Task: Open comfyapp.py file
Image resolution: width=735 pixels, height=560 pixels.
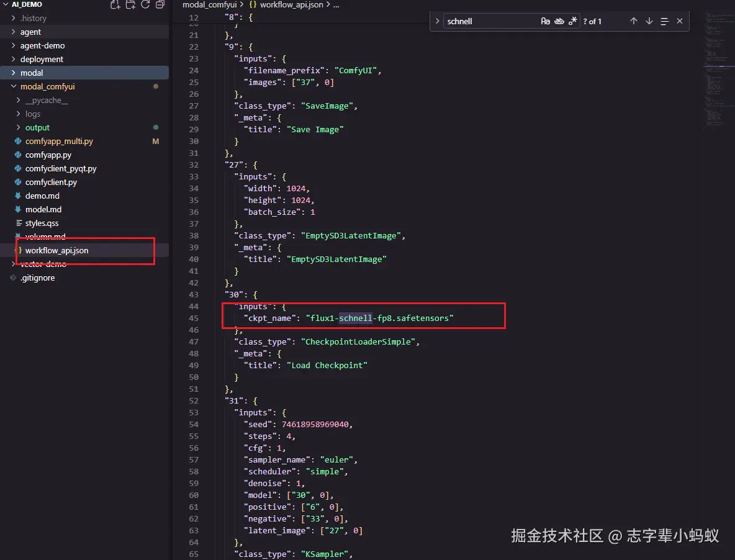Action: point(48,155)
